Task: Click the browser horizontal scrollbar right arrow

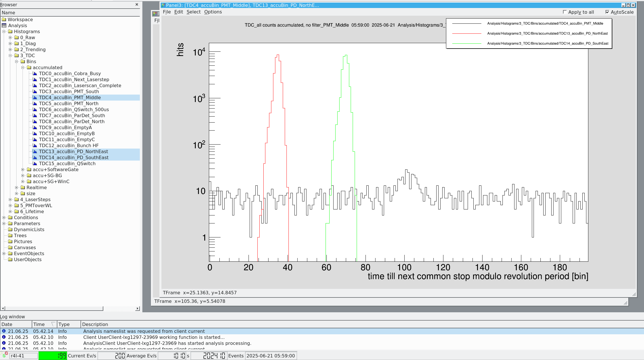Action: [x=138, y=308]
